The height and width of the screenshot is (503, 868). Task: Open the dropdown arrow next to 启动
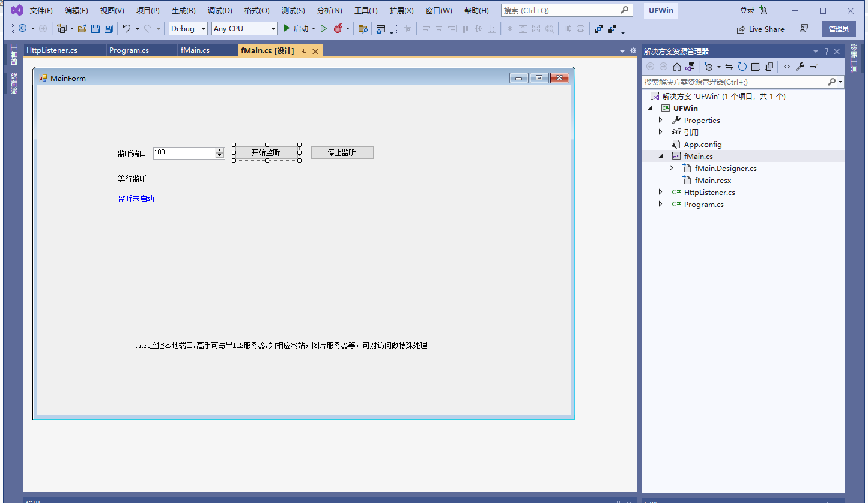pos(314,29)
